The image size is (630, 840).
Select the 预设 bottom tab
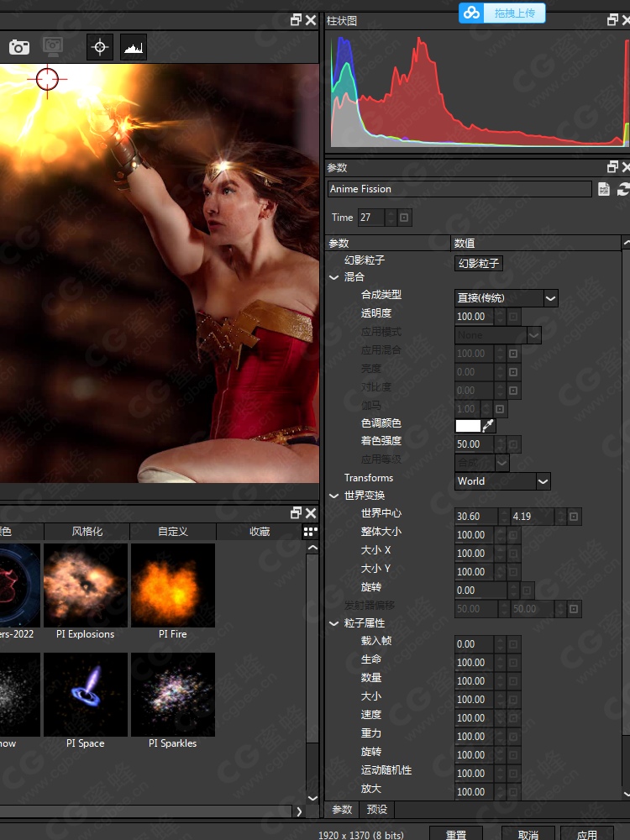(x=376, y=809)
